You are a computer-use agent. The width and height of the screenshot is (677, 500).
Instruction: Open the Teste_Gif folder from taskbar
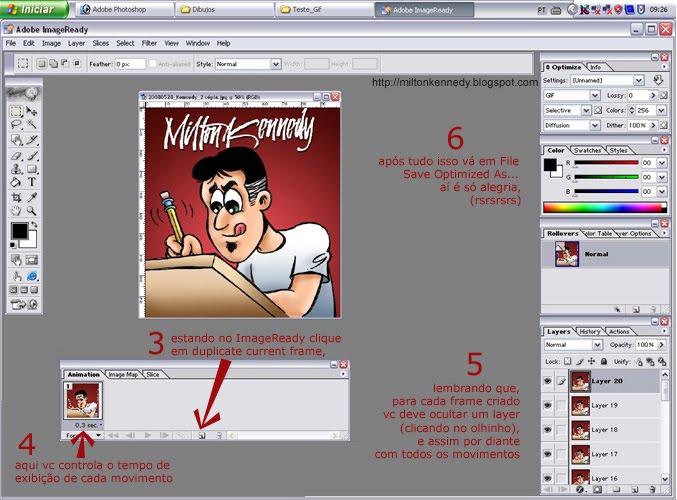tap(324, 9)
